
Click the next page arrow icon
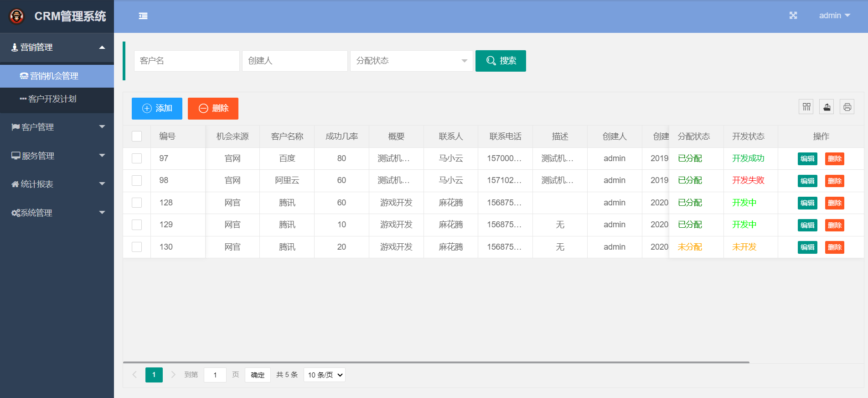point(173,375)
